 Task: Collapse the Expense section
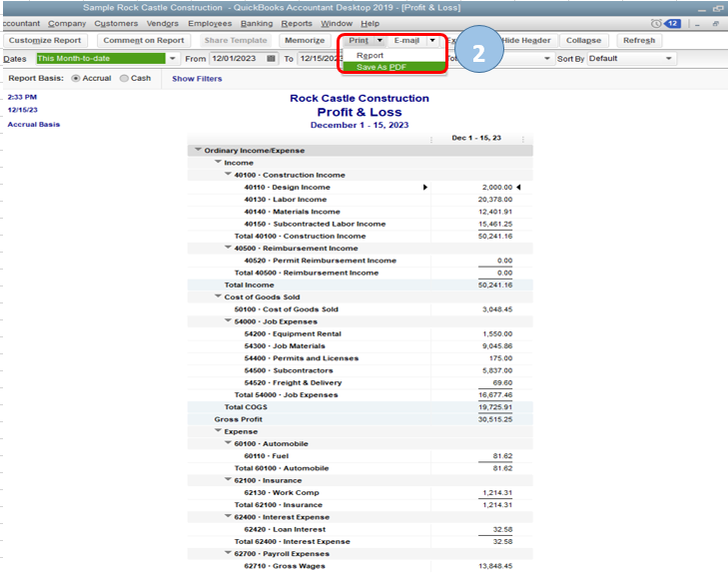click(x=218, y=430)
